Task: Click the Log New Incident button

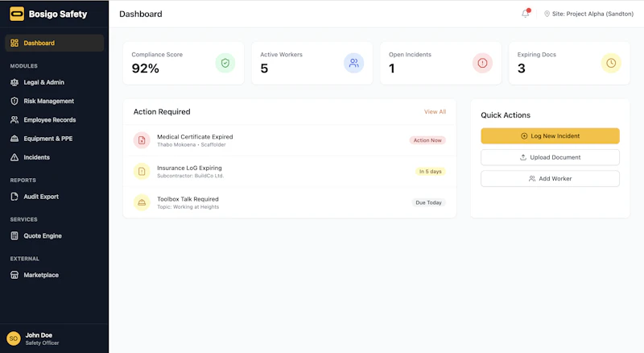Action: pos(550,135)
